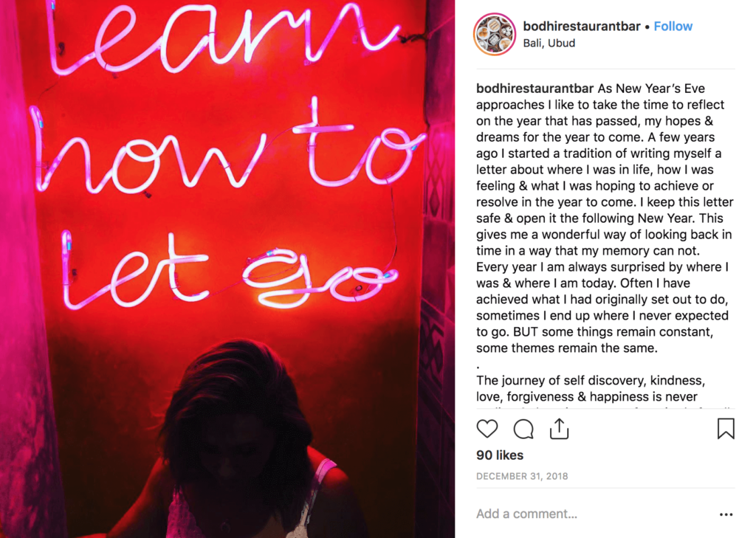The image size is (756, 538).
Task: Open more options three-dot menu
Action: click(x=726, y=514)
